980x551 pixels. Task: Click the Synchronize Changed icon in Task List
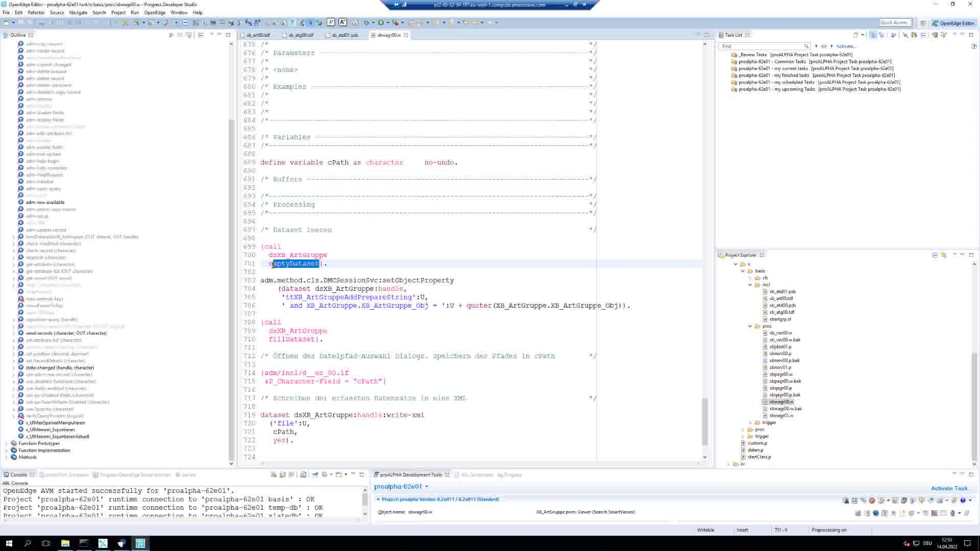pyautogui.click(x=935, y=35)
